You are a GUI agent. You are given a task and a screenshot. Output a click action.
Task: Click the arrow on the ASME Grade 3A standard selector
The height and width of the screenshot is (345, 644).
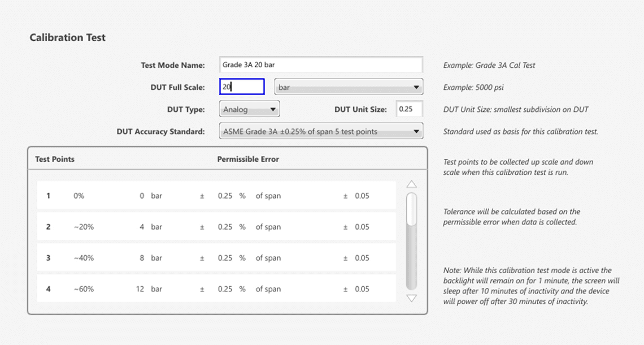(x=416, y=131)
